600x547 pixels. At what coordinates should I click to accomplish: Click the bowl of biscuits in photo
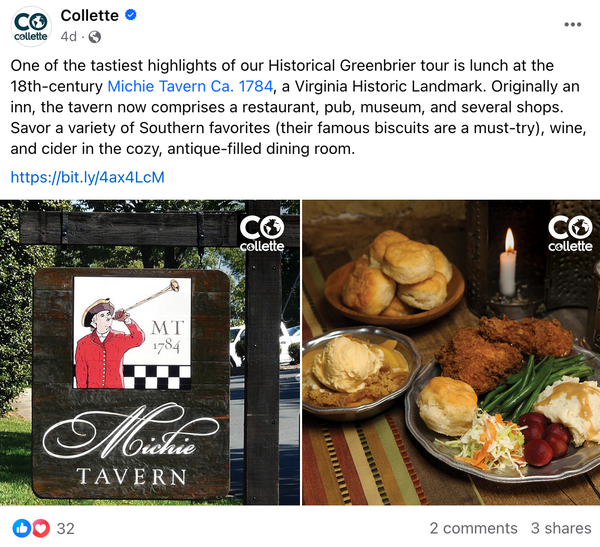click(x=395, y=279)
